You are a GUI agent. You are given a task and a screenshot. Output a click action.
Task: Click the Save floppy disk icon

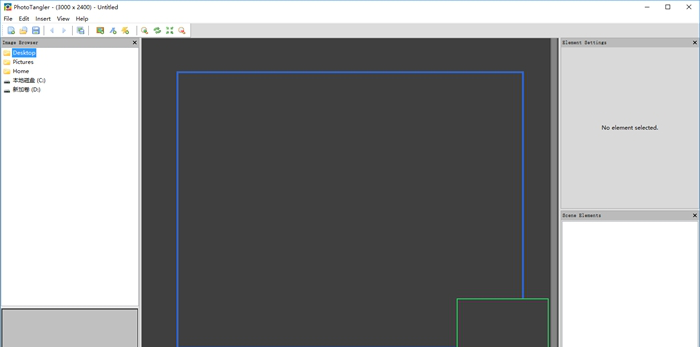click(36, 30)
